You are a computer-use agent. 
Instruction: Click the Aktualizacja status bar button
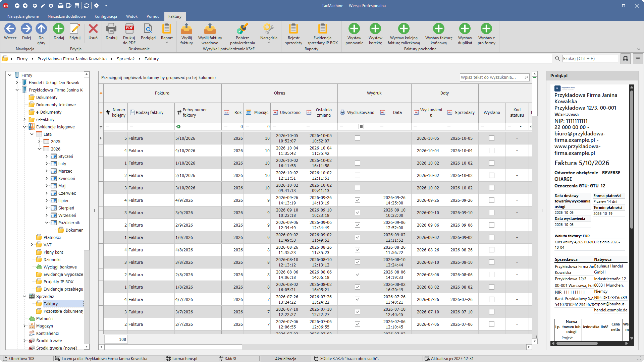pos(285,359)
